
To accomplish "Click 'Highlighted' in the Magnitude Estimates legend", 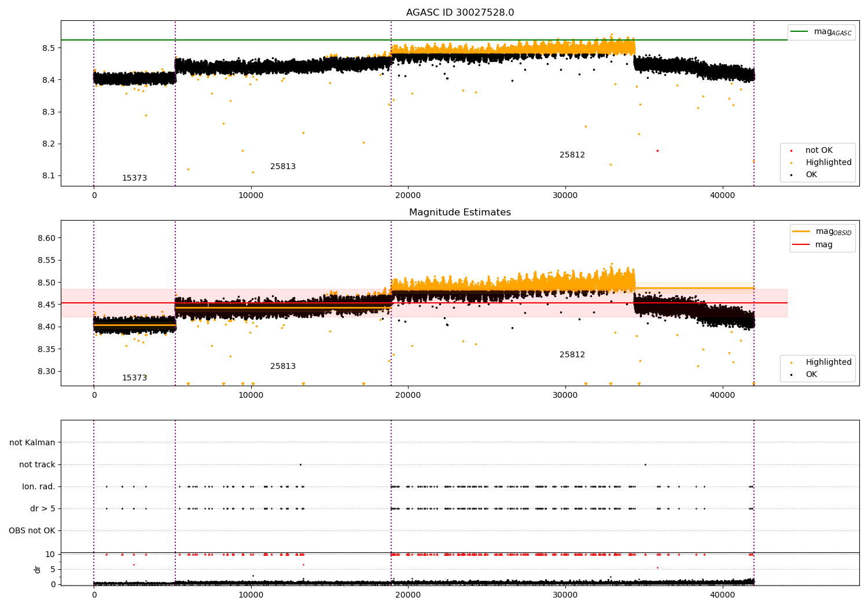I will [x=829, y=362].
